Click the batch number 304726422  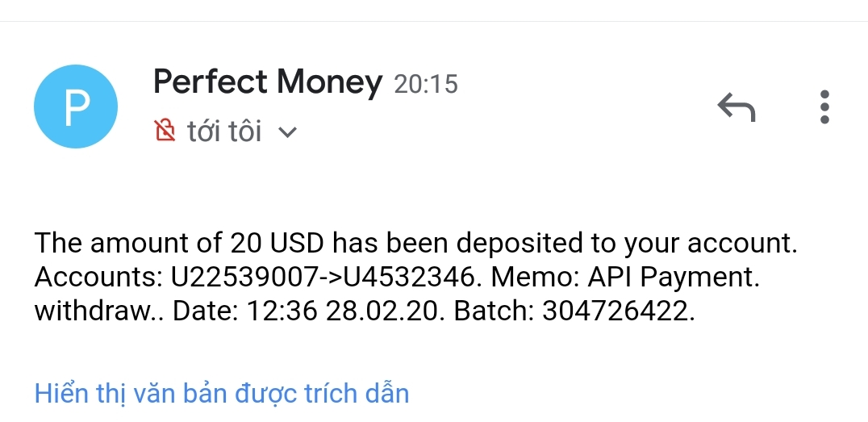pos(616,311)
